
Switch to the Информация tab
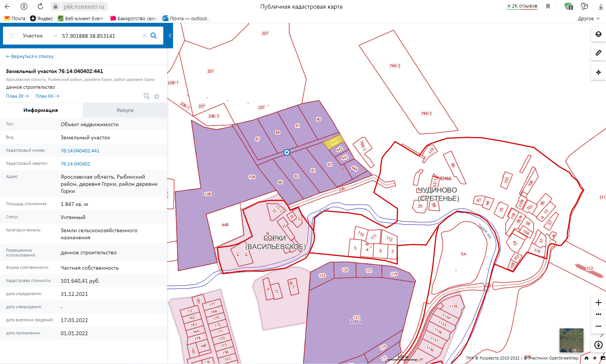tap(41, 110)
